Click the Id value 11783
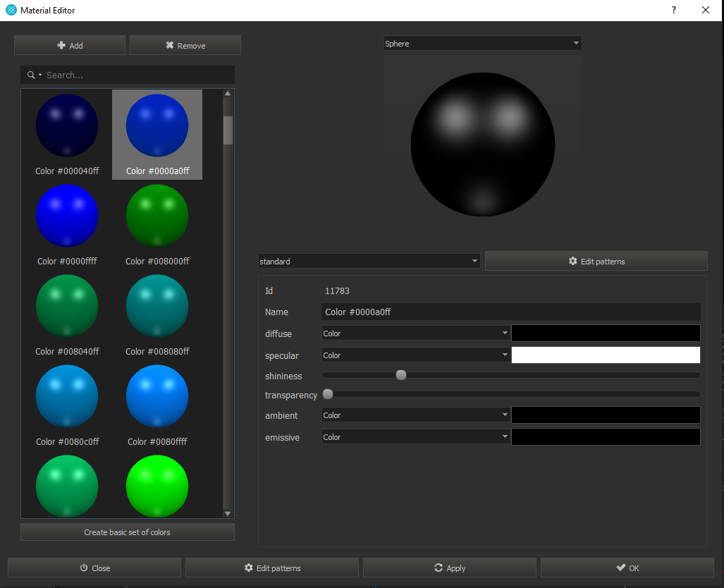The width and height of the screenshot is (724, 588). 337,291
